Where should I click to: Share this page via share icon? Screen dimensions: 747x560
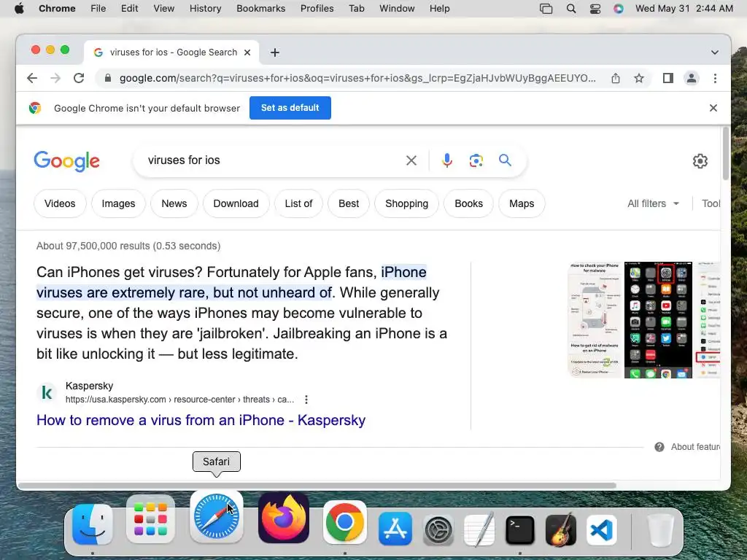coord(616,78)
